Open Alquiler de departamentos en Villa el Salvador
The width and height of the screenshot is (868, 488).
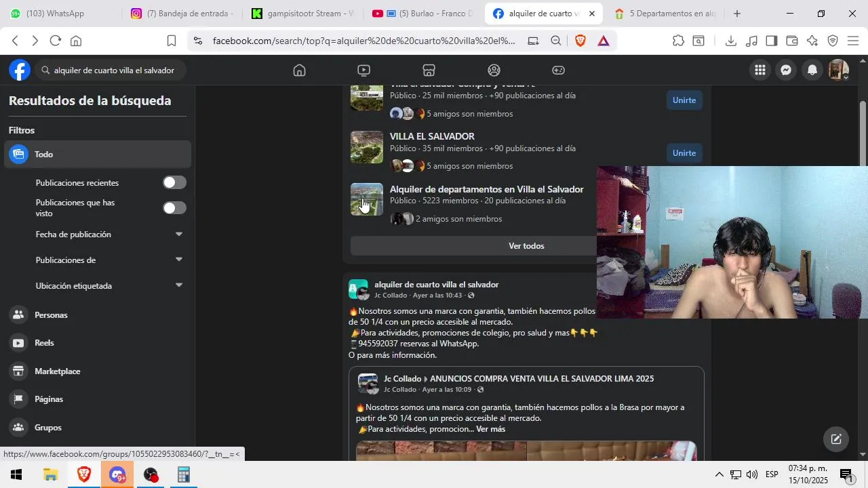pos(486,189)
